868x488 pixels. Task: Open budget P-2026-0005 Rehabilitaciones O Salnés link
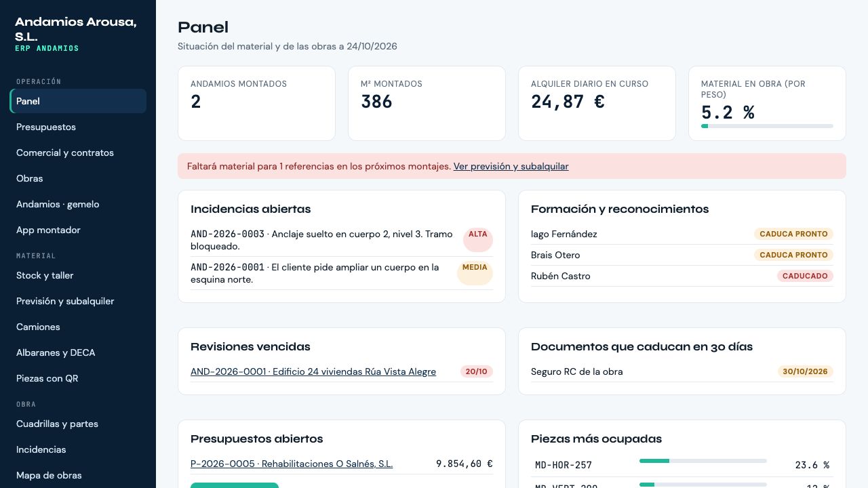292,464
